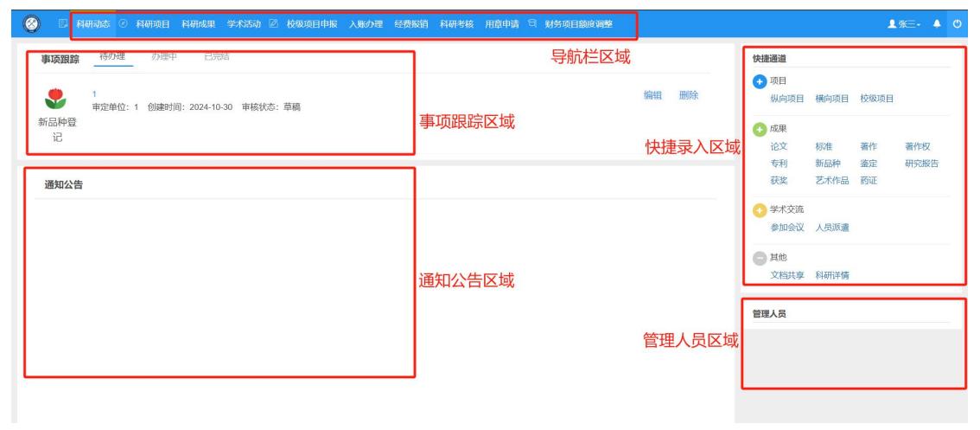Open the 张三 user dropdown menu
The width and height of the screenshot is (980, 430).
(x=906, y=24)
